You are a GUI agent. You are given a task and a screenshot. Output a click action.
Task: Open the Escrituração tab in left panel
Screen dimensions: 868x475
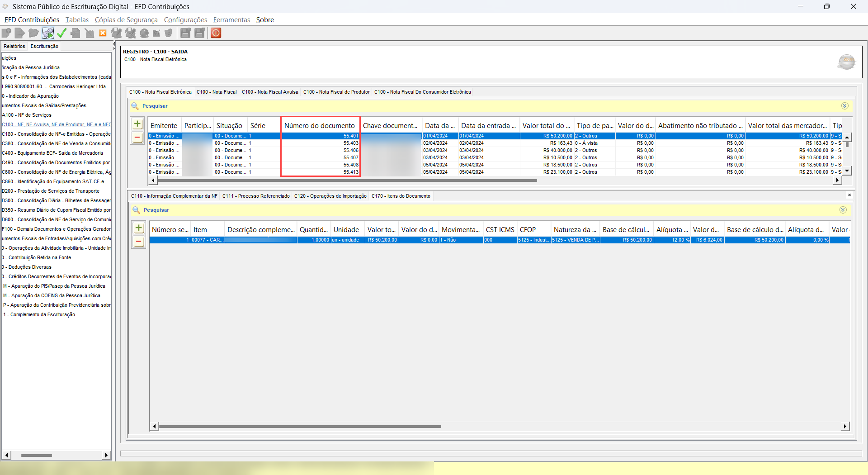coord(44,46)
